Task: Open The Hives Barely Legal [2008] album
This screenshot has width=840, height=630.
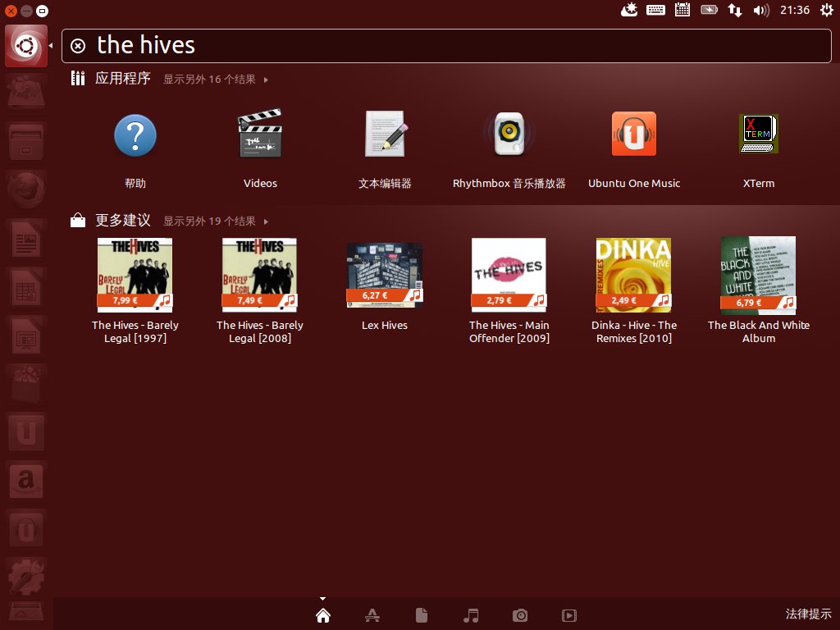Action: pyautogui.click(x=260, y=275)
